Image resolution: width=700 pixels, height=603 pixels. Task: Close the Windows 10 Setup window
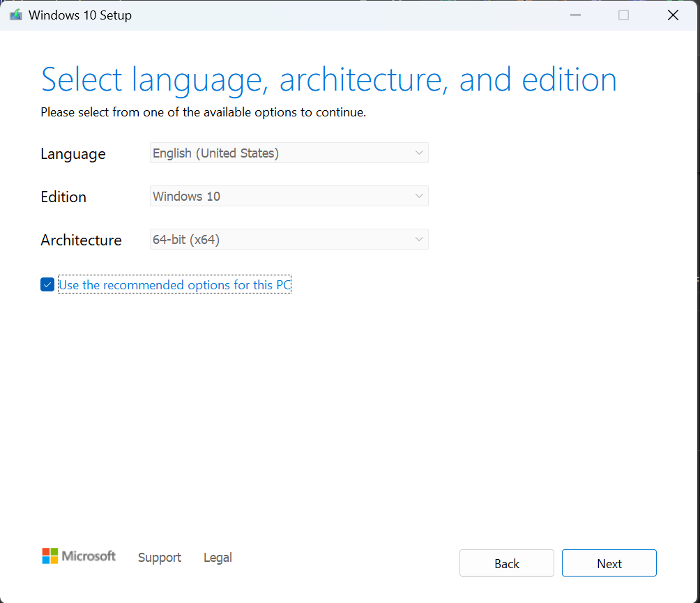[x=673, y=15]
